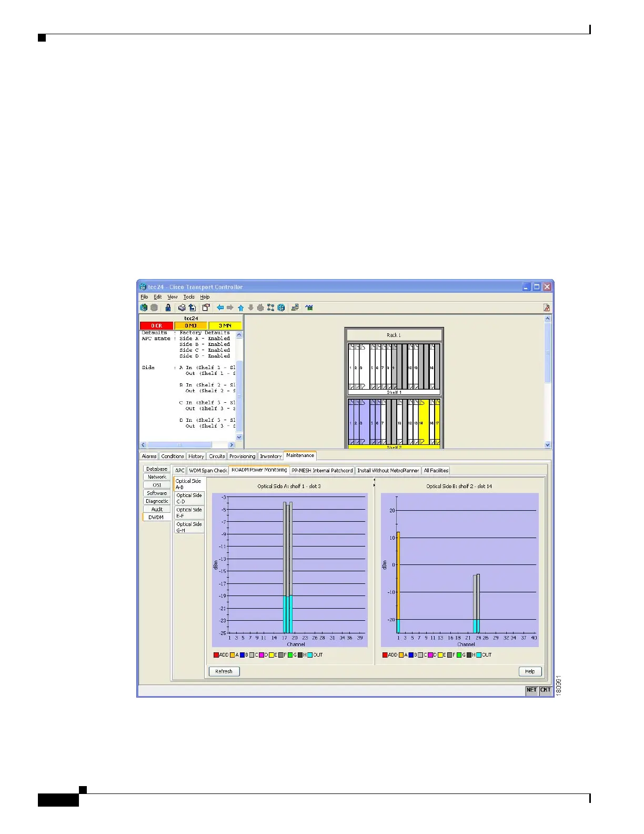The image size is (644, 834).
Task: Select Optical Side E-F tab
Action: point(189,513)
